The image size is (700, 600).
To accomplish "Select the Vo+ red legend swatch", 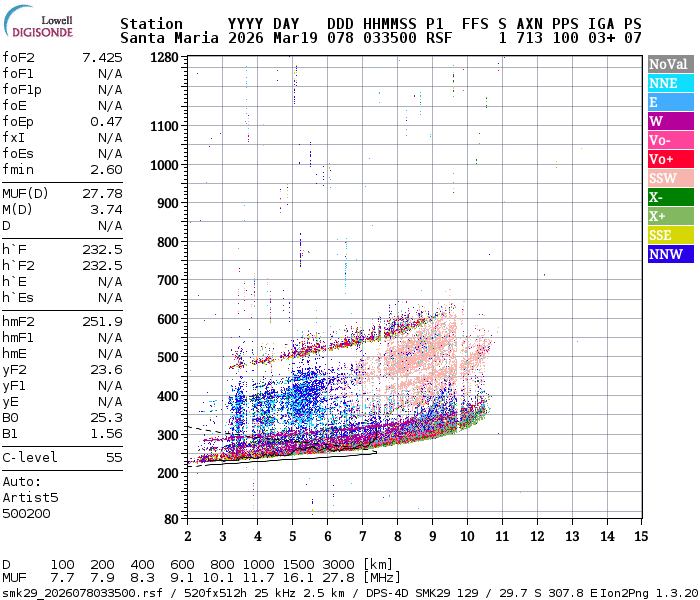I will (x=670, y=160).
